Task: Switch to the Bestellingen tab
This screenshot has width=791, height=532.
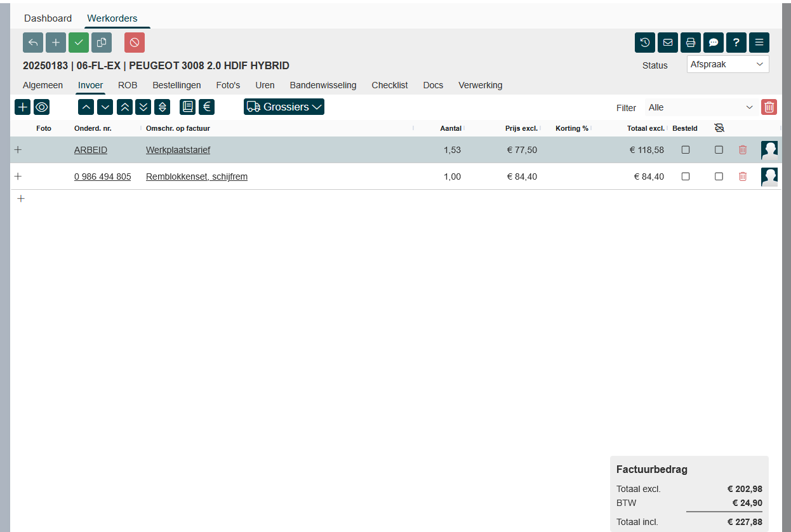Action: click(x=176, y=85)
